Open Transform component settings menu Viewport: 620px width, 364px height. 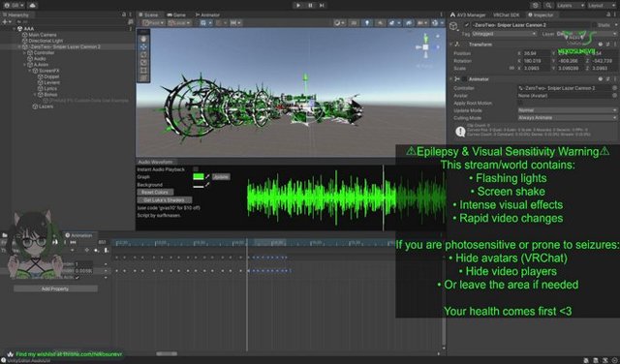point(614,45)
